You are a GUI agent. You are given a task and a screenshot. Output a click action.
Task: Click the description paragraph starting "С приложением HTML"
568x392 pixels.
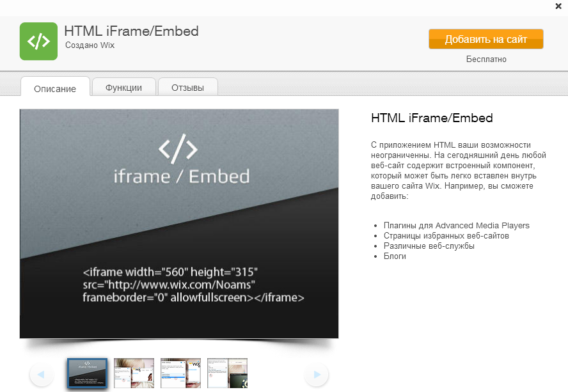(458, 170)
